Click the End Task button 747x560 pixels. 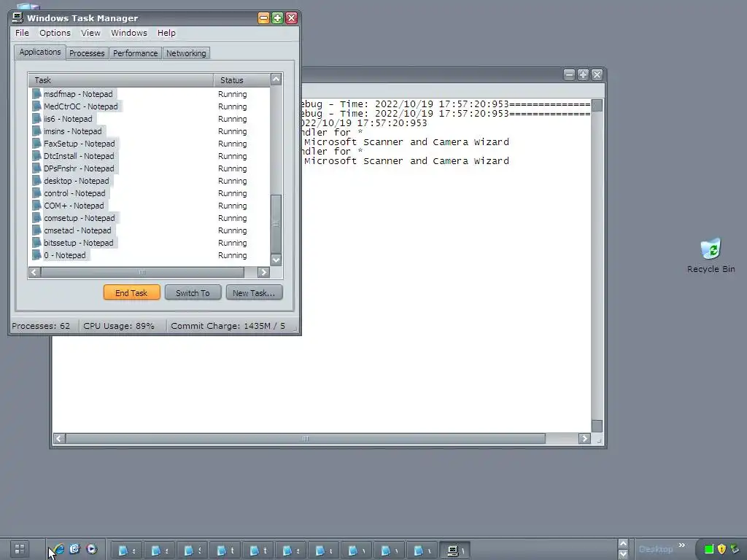coord(131,293)
